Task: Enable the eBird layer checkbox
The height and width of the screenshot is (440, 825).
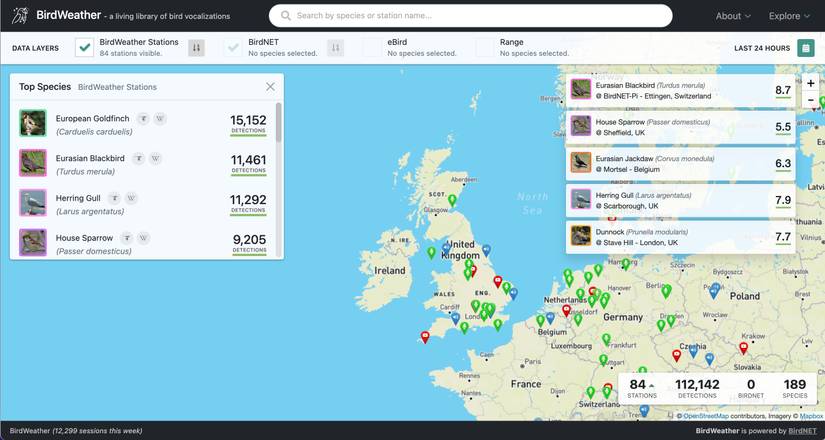Action: tap(372, 48)
